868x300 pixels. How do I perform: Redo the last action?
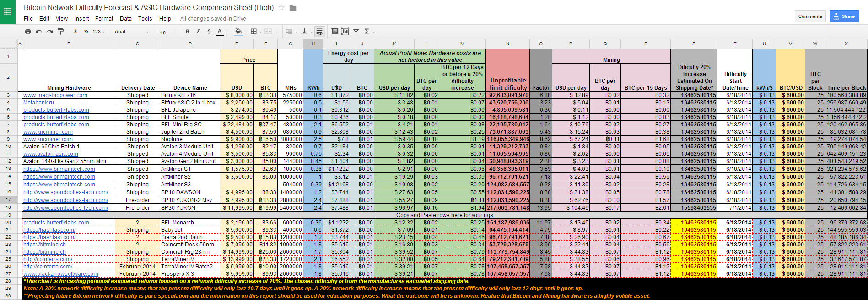[49, 32]
